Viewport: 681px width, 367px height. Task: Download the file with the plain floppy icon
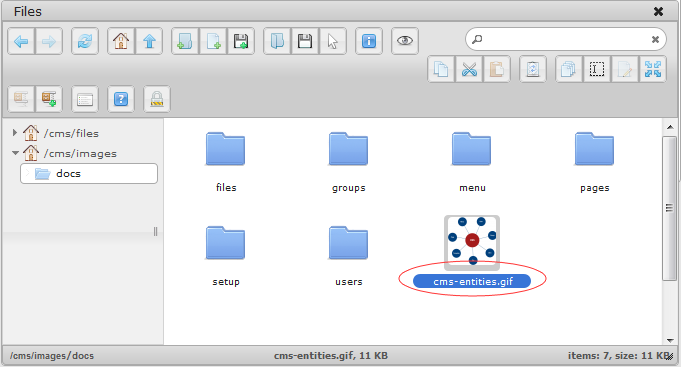[x=305, y=41]
